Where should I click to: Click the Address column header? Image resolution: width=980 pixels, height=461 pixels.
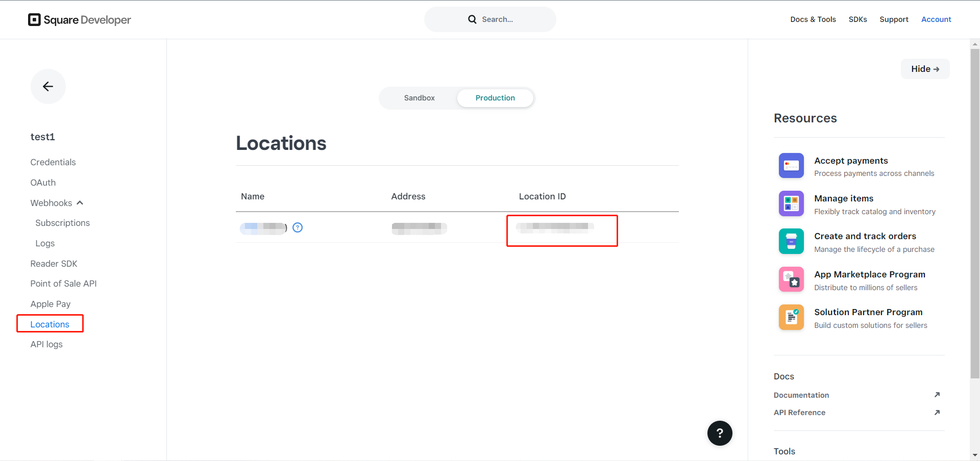408,196
